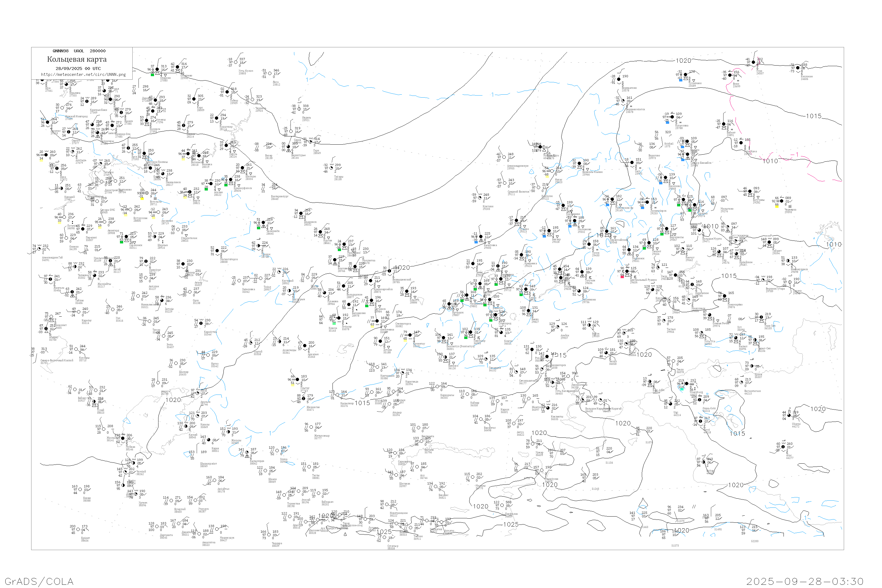Click the Нижний Новгород station label
This screenshot has width=882, height=588.
[x=76, y=116]
